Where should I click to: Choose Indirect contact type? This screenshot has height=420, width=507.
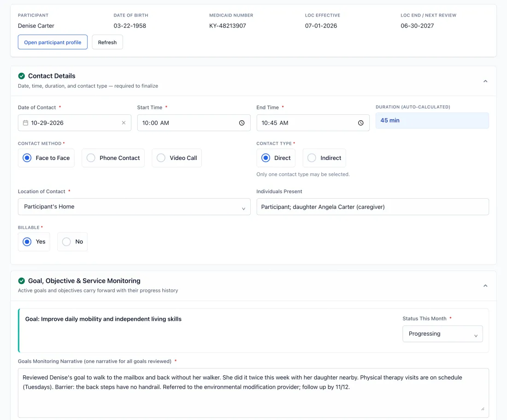tap(324, 158)
